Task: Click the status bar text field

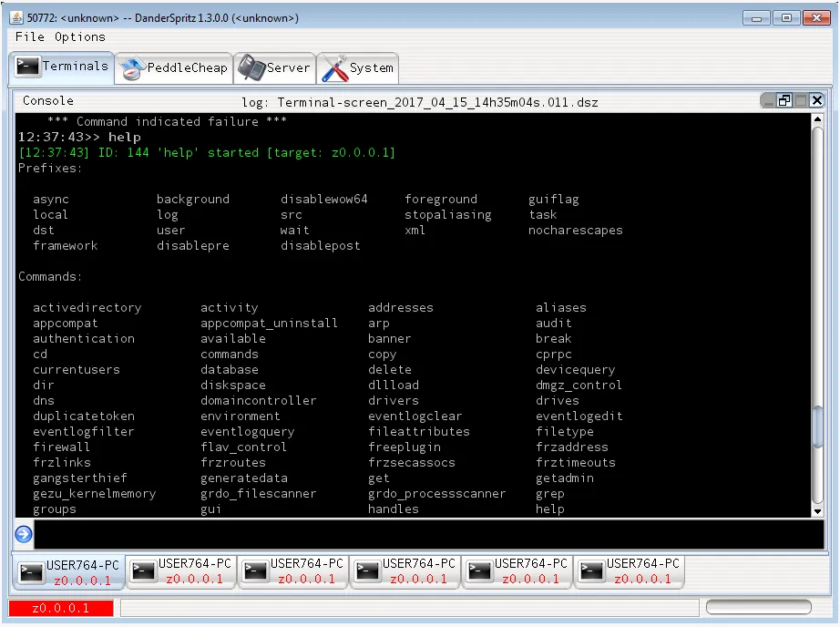Action: click(x=410, y=608)
